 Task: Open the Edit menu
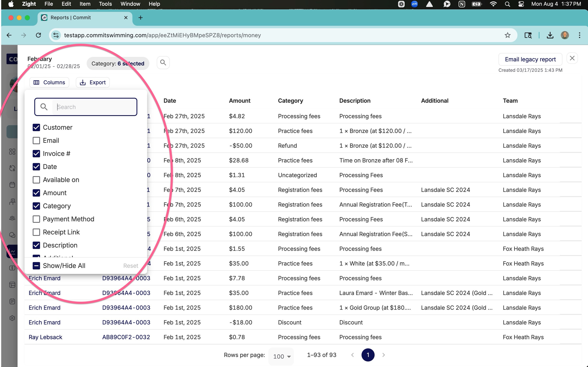tap(66, 4)
